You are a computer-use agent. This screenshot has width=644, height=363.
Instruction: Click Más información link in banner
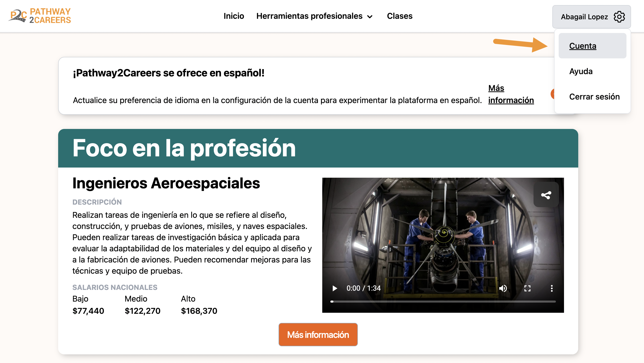click(x=511, y=100)
